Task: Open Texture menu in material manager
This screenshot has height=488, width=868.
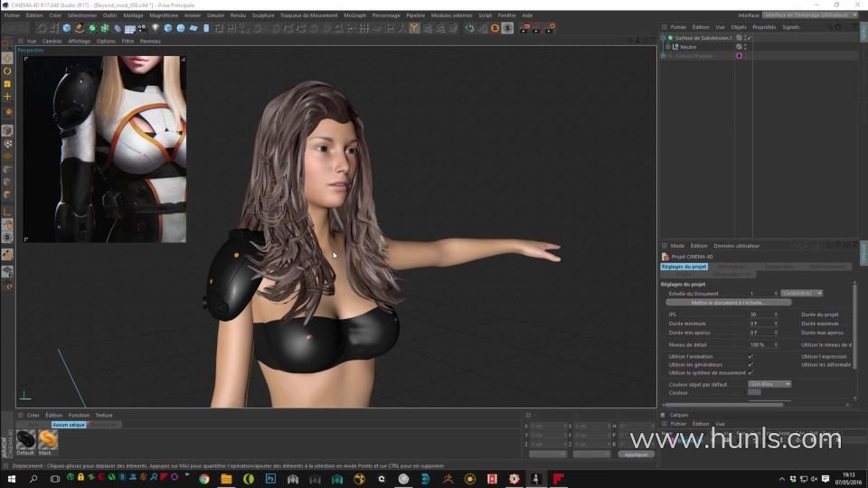Action: [x=103, y=415]
